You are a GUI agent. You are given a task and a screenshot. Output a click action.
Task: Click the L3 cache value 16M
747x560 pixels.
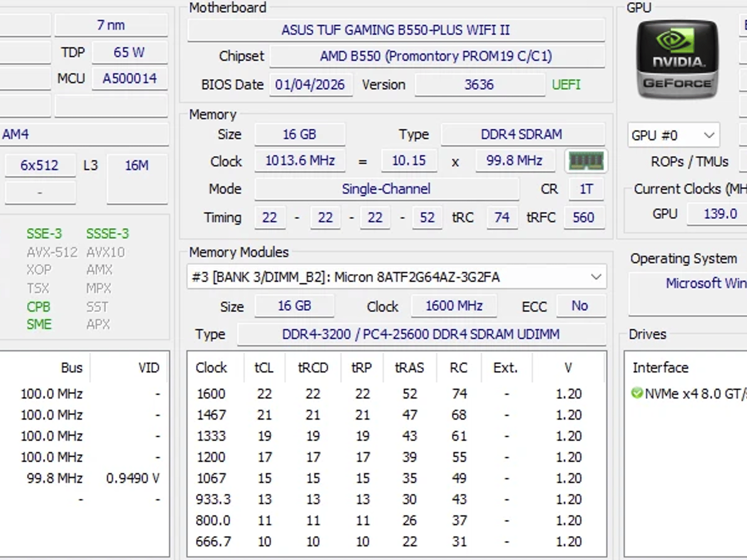coord(137,179)
